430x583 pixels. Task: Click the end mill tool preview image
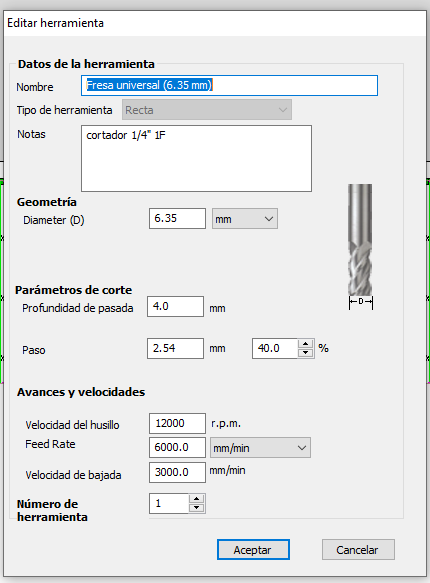(x=360, y=246)
